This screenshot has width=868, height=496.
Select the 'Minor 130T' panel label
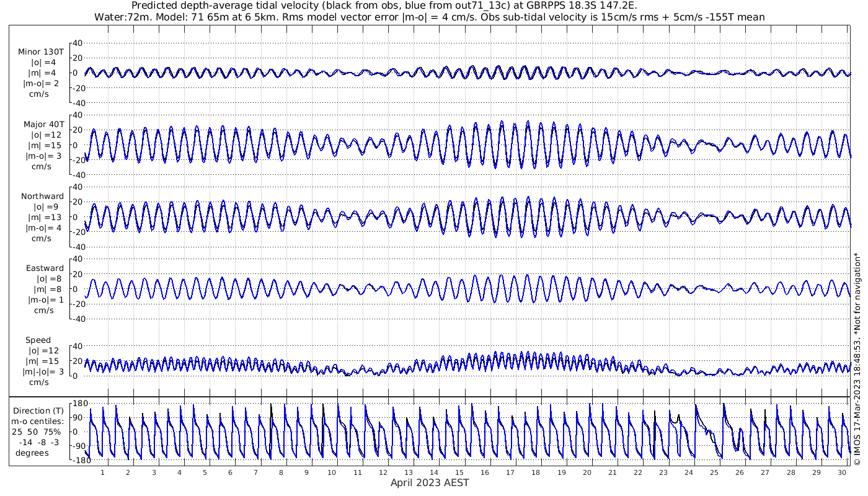(x=42, y=52)
